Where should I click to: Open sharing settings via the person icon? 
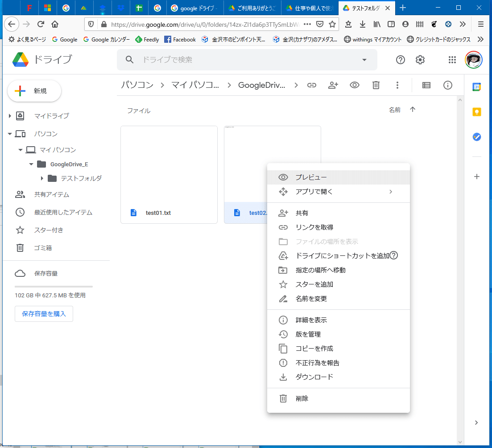coord(333,85)
